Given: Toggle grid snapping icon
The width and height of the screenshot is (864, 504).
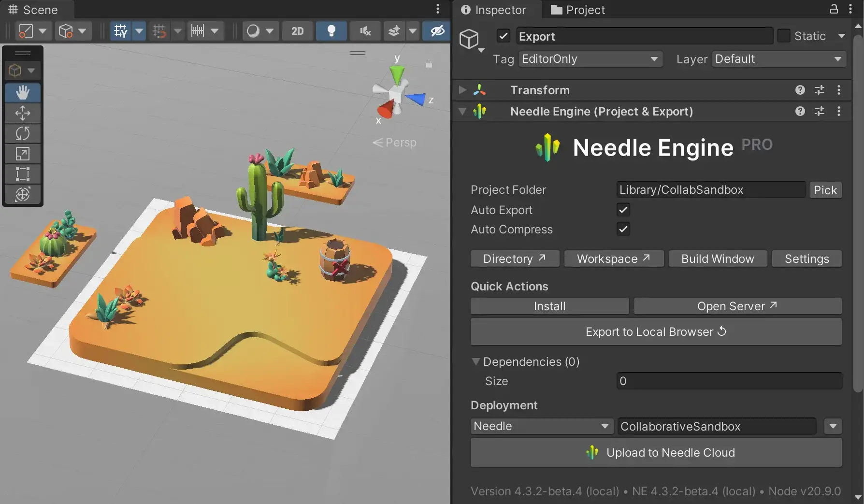Looking at the screenshot, I should coord(159,31).
